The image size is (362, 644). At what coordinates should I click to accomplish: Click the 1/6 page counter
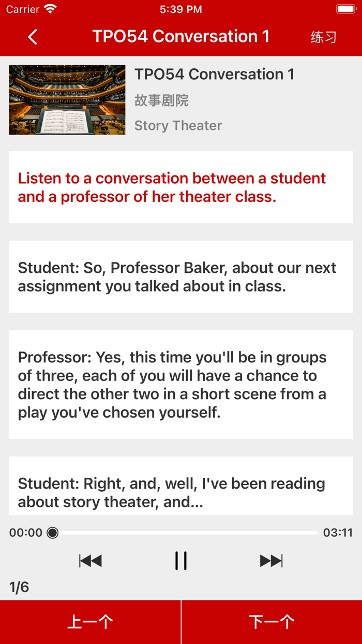tap(19, 587)
